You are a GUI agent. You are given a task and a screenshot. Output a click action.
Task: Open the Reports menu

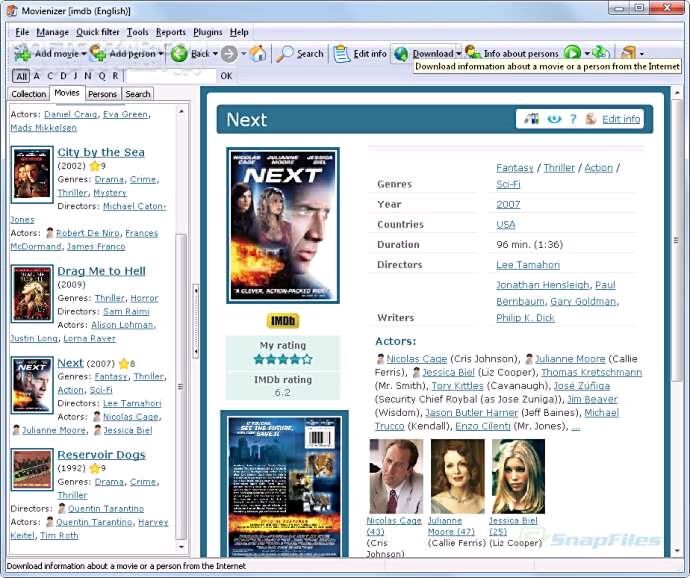click(171, 32)
